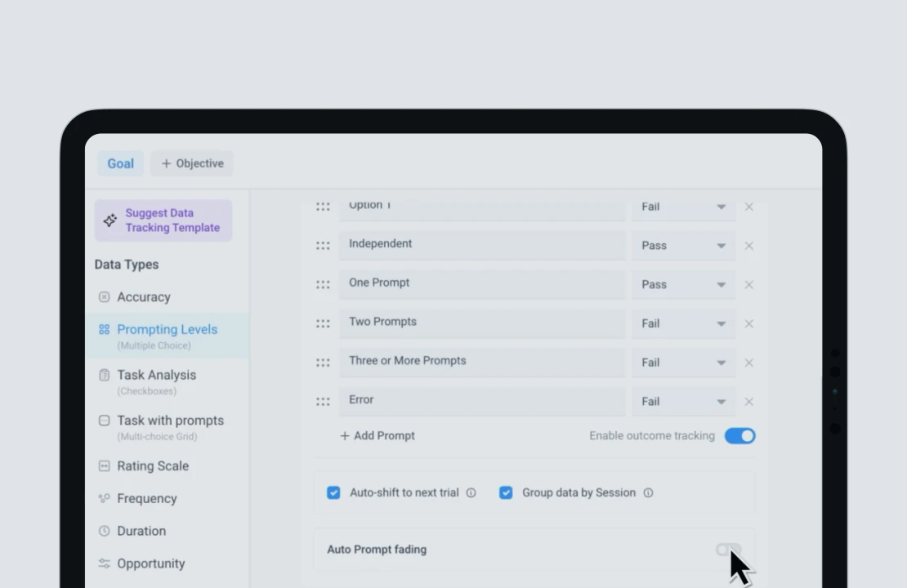Image resolution: width=907 pixels, height=588 pixels.
Task: Click the Add Prompt button
Action: pos(378,436)
